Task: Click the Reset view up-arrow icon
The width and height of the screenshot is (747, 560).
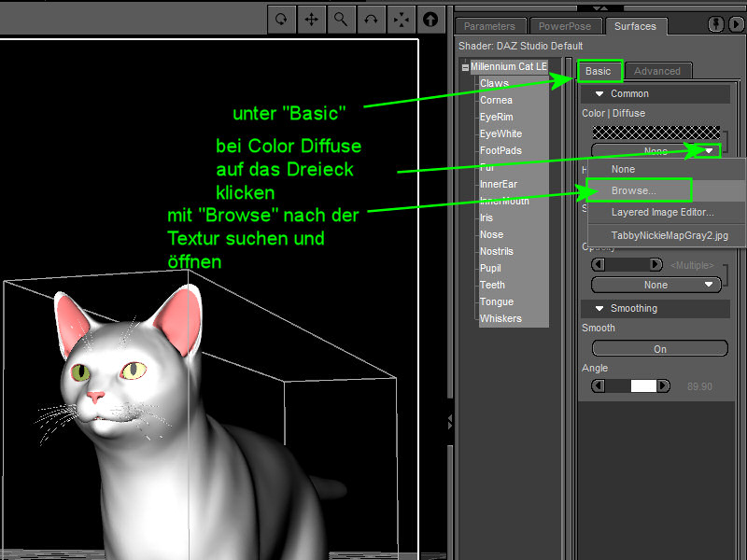Action: (430, 19)
